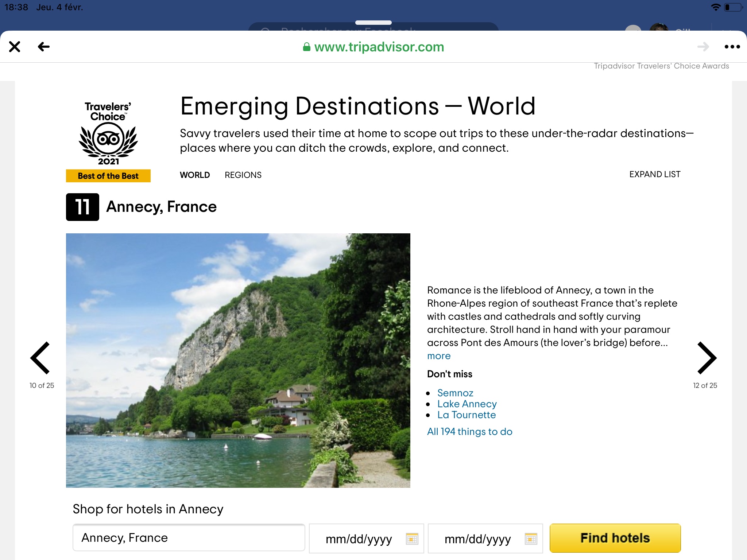This screenshot has height=560, width=747.
Task: Close the in-app browser with X
Action: [x=15, y=47]
